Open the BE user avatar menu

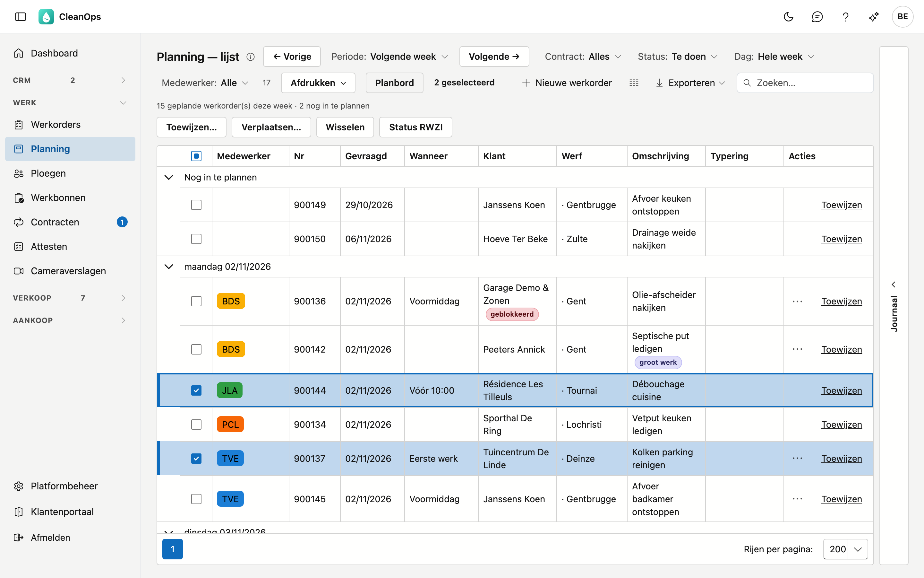[902, 16]
